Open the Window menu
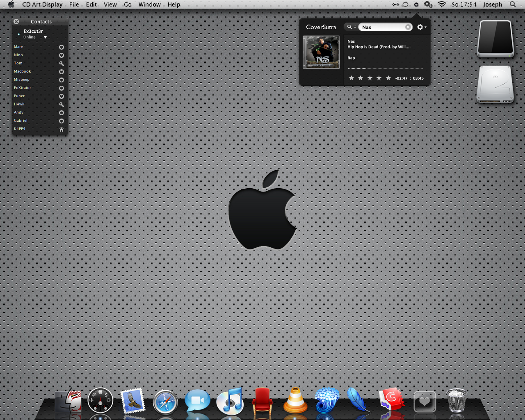The image size is (525, 420). tap(149, 5)
